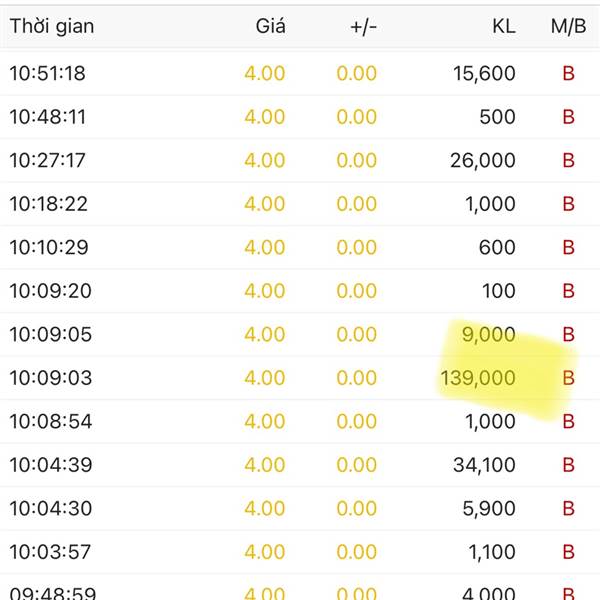Click highlighted volume 139,000
The image size is (600, 600).
pyautogui.click(x=478, y=378)
